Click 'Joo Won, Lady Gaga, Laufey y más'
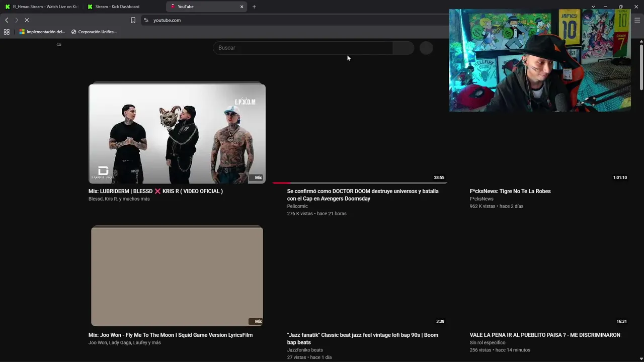Image resolution: width=644 pixels, height=362 pixels. coord(125,342)
